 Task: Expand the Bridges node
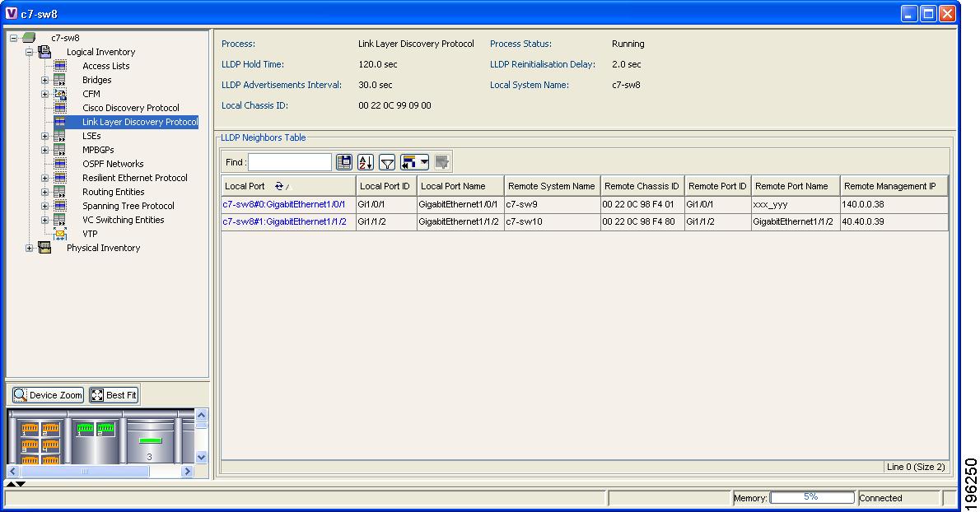(45, 80)
